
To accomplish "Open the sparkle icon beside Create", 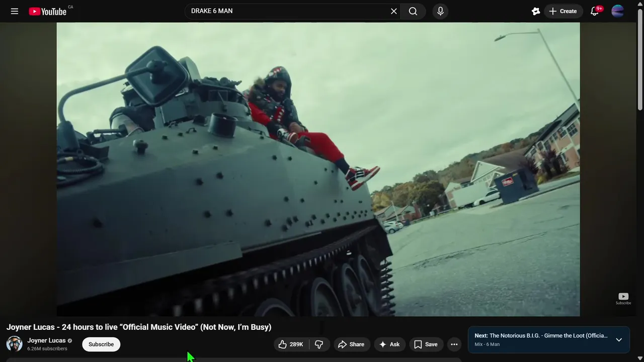I will click(536, 11).
